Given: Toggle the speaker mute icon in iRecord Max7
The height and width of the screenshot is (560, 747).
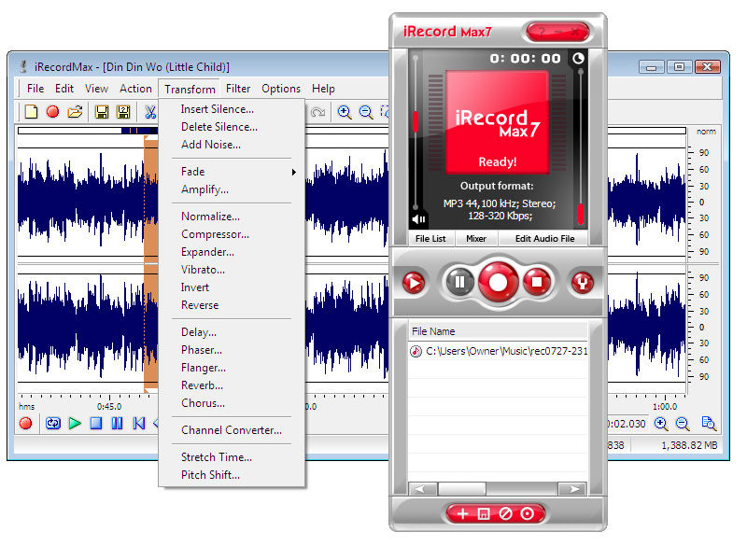Looking at the screenshot, I should click(x=419, y=219).
